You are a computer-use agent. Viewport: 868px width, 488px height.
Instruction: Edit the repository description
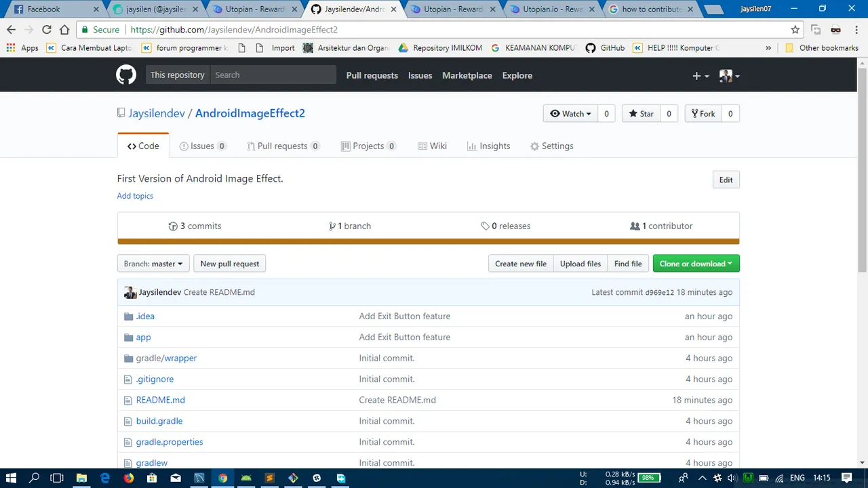pyautogui.click(x=726, y=180)
